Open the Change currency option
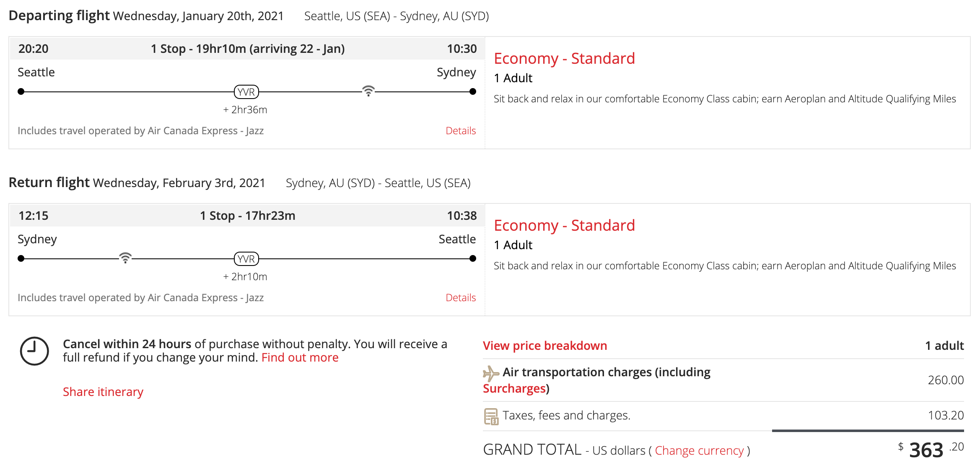Image resolution: width=980 pixels, height=474 pixels. [699, 451]
